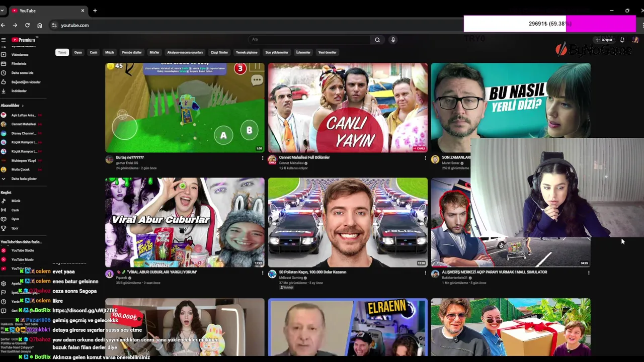Click the report history flag icon
The height and width of the screenshot is (362, 644).
point(4,293)
